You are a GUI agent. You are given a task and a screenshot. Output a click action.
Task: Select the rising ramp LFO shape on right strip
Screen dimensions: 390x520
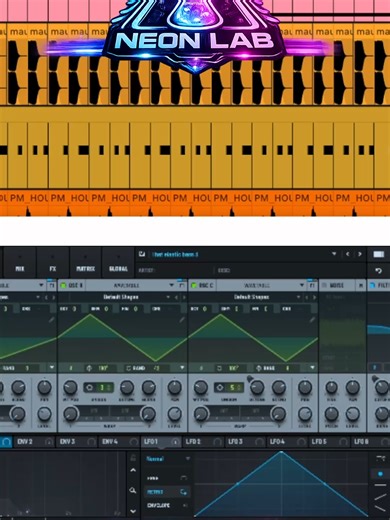point(380,497)
